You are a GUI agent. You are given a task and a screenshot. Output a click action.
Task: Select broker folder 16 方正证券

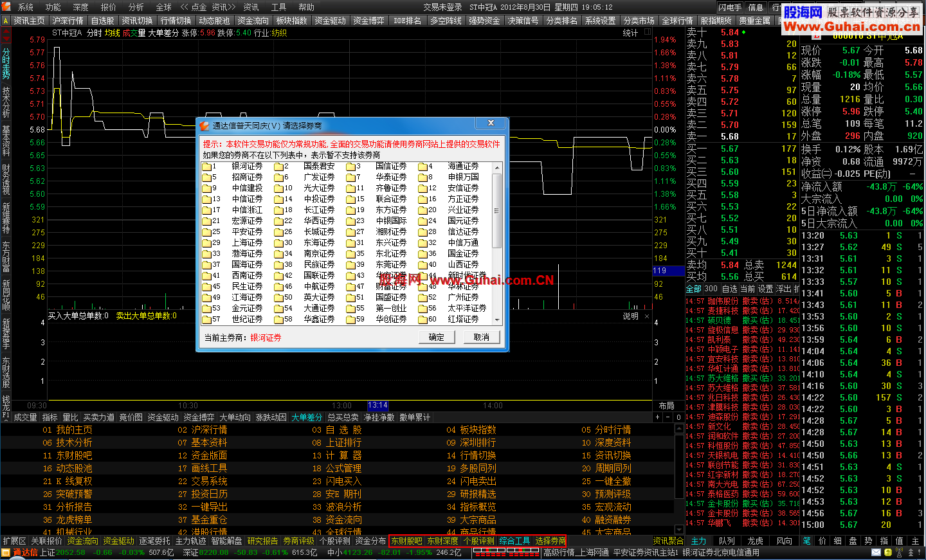(x=449, y=199)
